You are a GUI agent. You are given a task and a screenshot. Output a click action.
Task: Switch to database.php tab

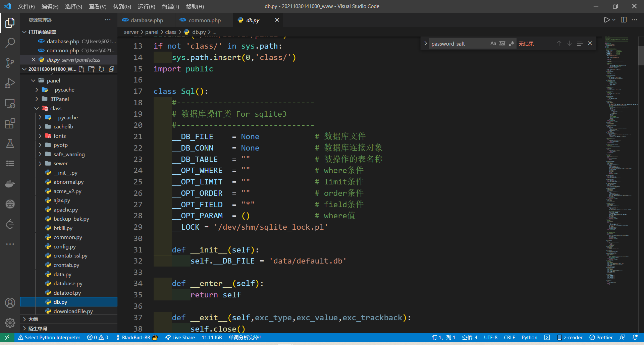[147, 20]
